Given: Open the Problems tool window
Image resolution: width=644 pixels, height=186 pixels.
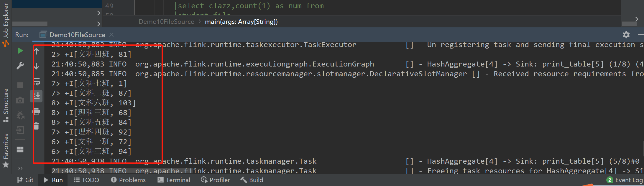Looking at the screenshot, I should (128, 180).
